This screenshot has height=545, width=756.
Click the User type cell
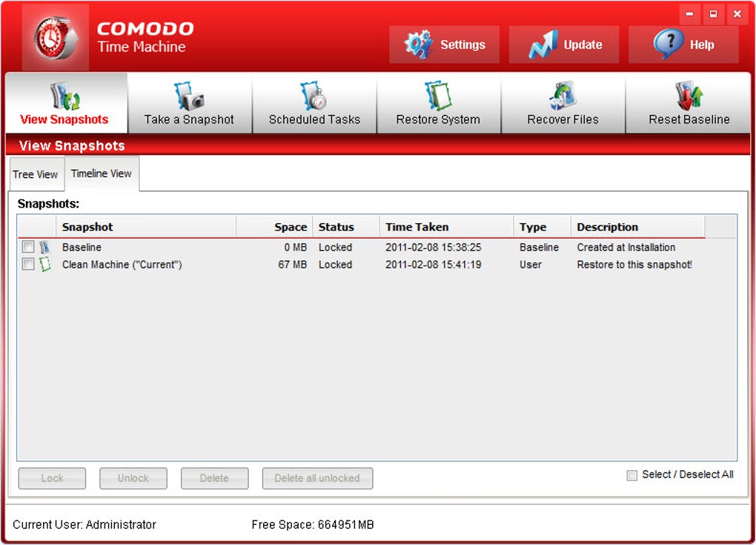tap(531, 264)
